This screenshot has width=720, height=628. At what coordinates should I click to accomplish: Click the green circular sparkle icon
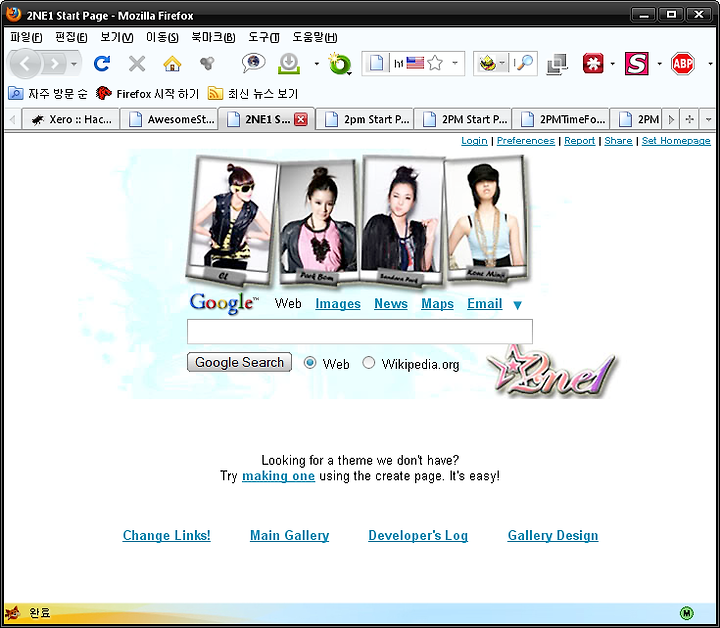[x=340, y=64]
